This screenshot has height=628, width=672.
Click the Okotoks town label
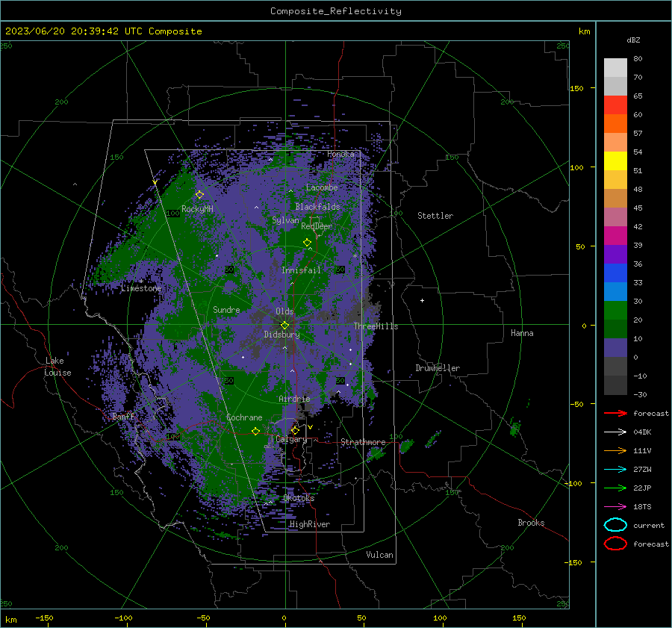[299, 497]
